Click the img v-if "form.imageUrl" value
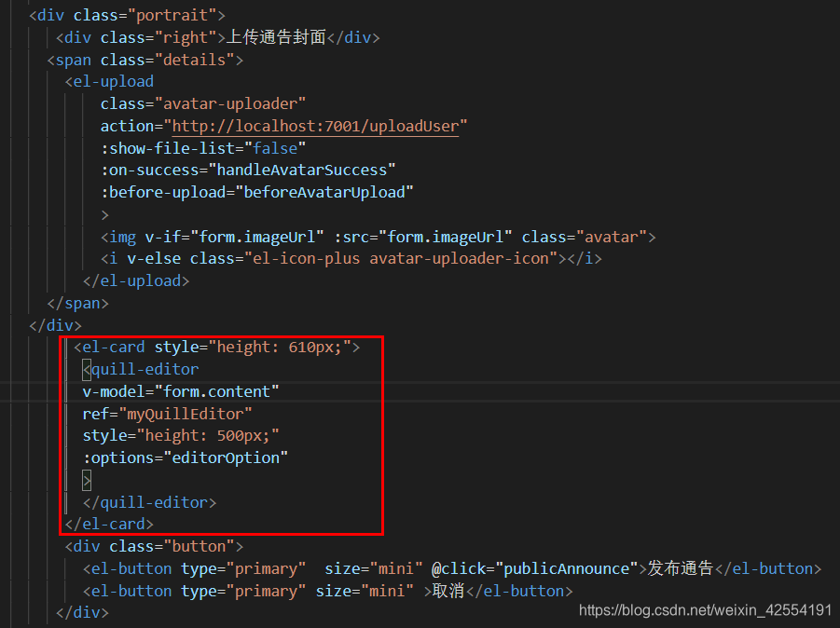Screen dimensions: 840x628 tap(257, 238)
